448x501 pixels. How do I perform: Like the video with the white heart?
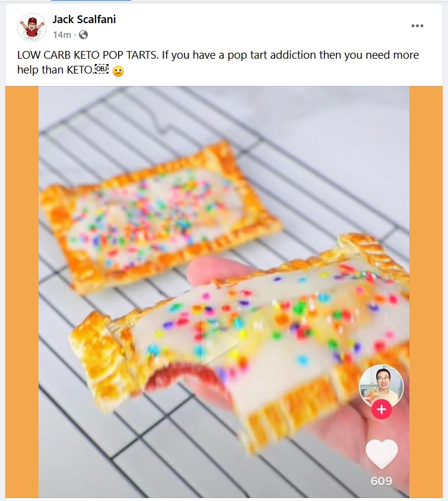(382, 454)
